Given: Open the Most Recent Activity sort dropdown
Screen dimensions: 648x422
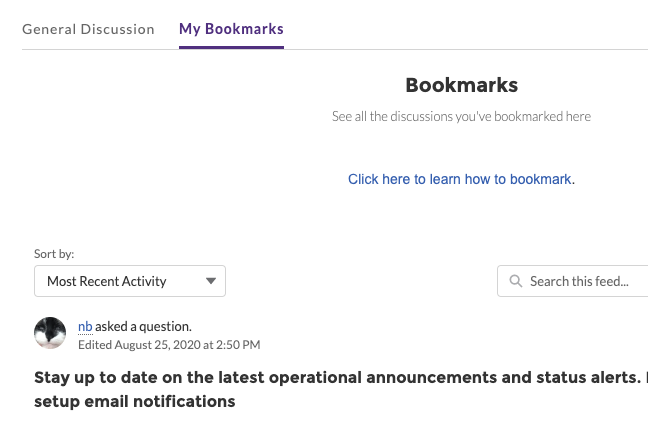Looking at the screenshot, I should pos(130,281).
